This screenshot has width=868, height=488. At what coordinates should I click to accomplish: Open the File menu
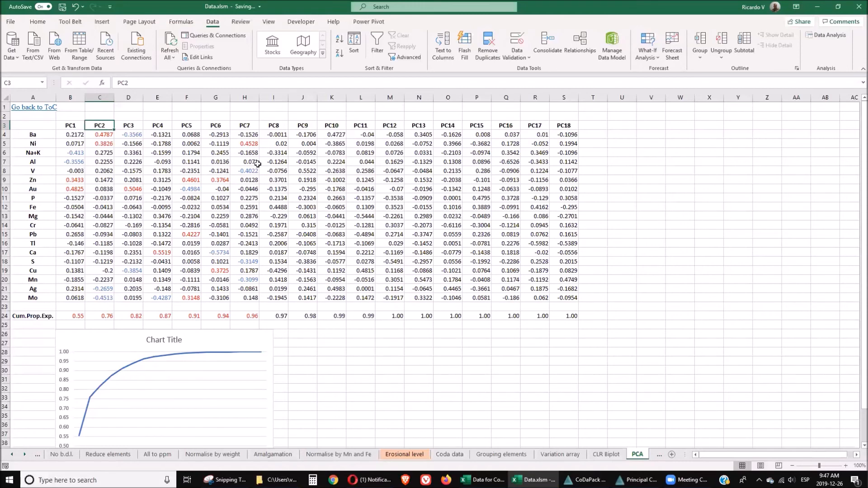[x=10, y=21]
